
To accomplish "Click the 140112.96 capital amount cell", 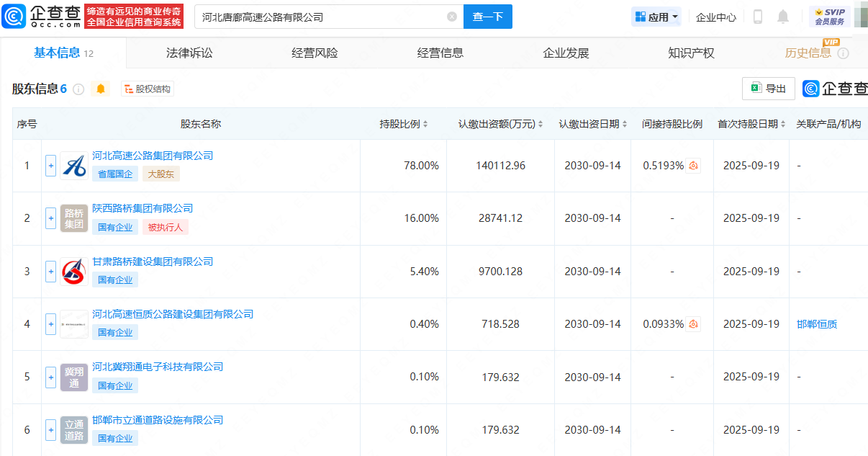I will (x=500, y=165).
